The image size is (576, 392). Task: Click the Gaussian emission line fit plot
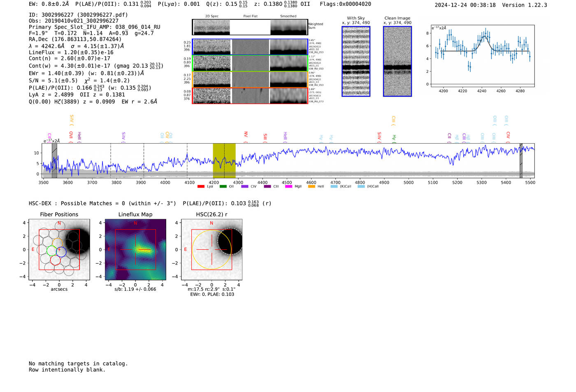(483, 56)
